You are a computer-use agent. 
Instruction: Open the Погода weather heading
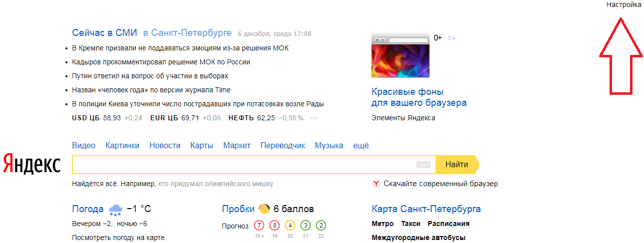click(x=88, y=209)
